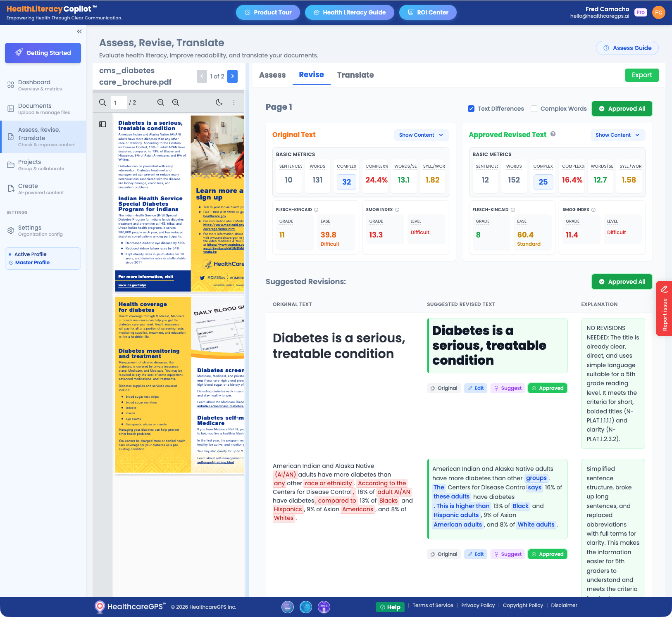The image size is (672, 617).
Task: Open the PDF search tool
Action: pyautogui.click(x=102, y=102)
